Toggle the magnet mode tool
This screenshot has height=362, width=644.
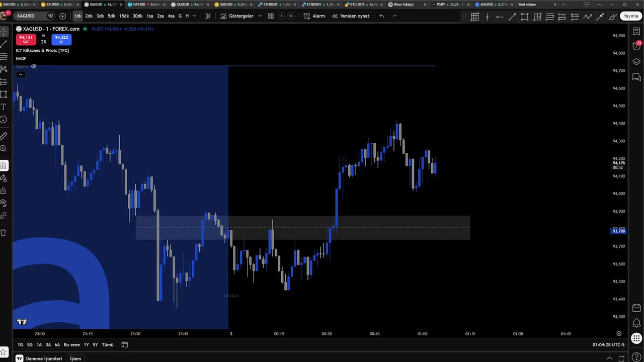pos(4,165)
